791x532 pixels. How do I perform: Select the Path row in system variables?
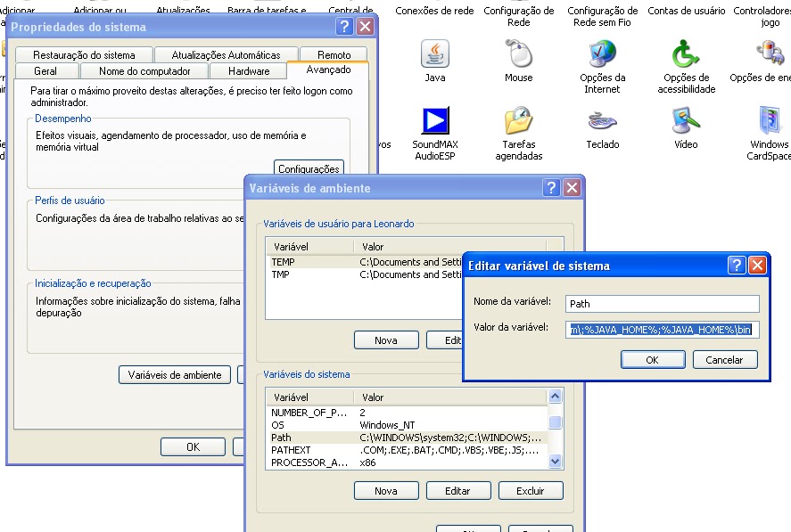(401, 438)
